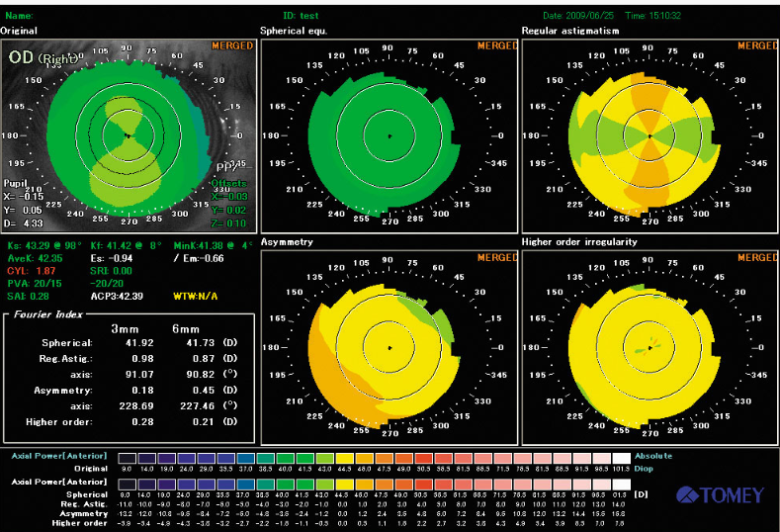The height and width of the screenshot is (532, 780).
Task: Click the 'OD (Right)' eye label
Action: (43, 57)
